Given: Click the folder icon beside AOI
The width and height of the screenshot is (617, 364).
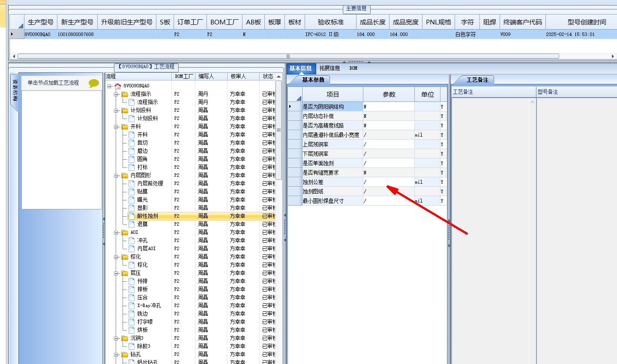Looking at the screenshot, I should pos(125,232).
